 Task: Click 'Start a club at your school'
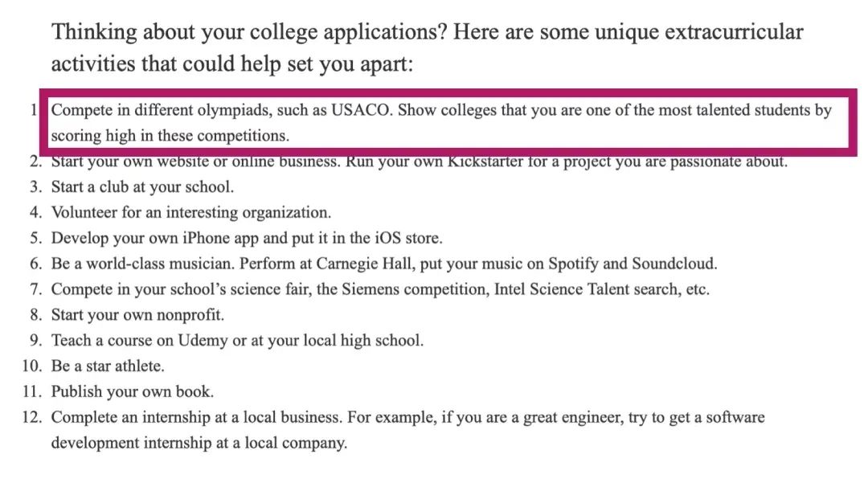tap(142, 187)
